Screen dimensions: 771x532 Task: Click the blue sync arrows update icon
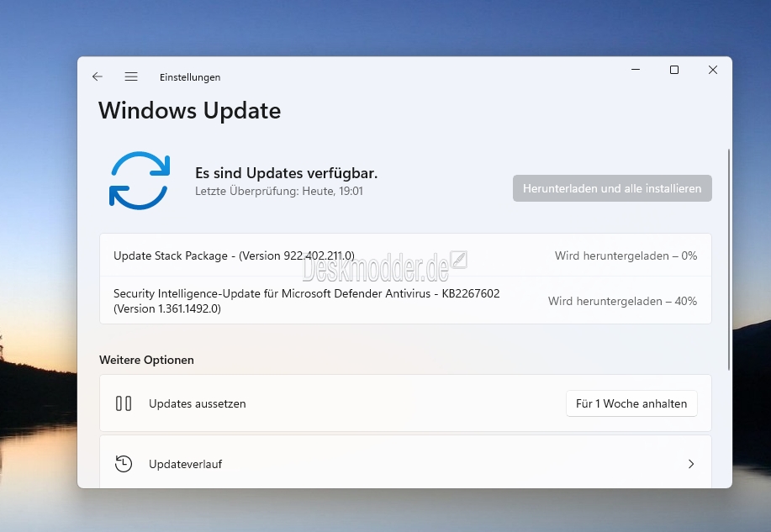tap(140, 181)
